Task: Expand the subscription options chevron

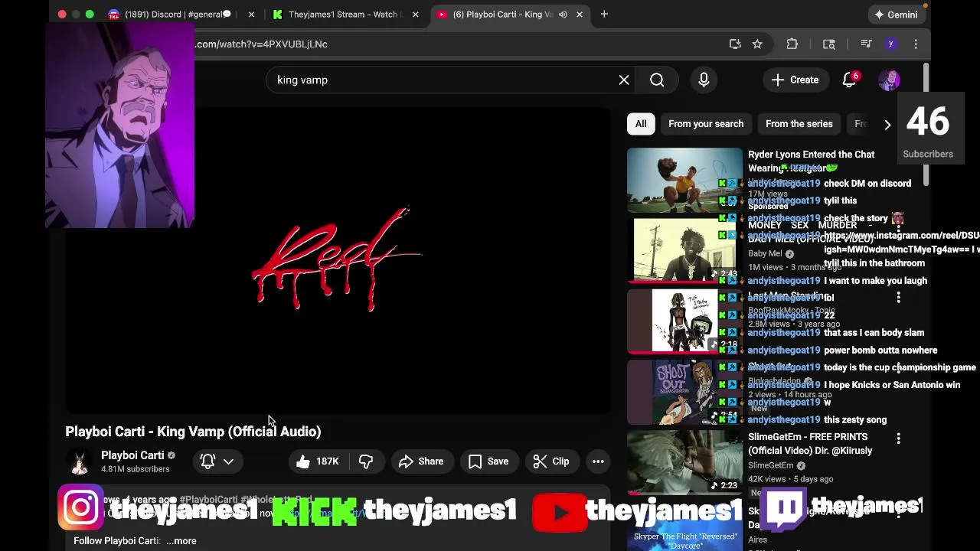Action: pyautogui.click(x=228, y=461)
